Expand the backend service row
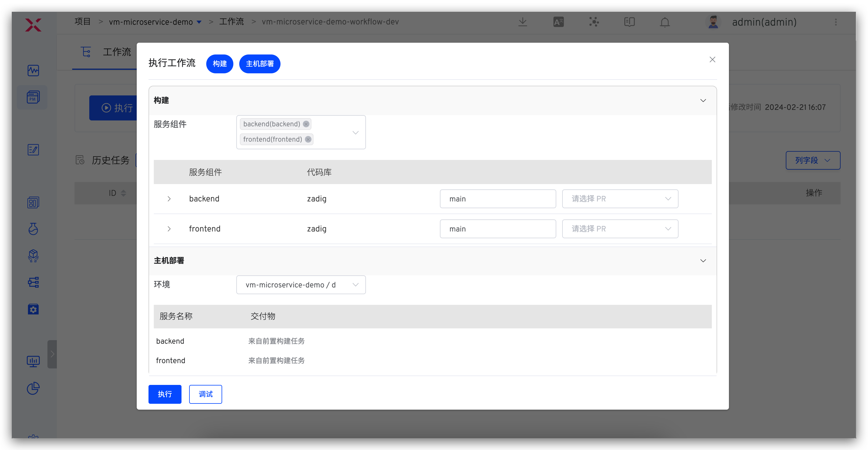 click(x=169, y=199)
